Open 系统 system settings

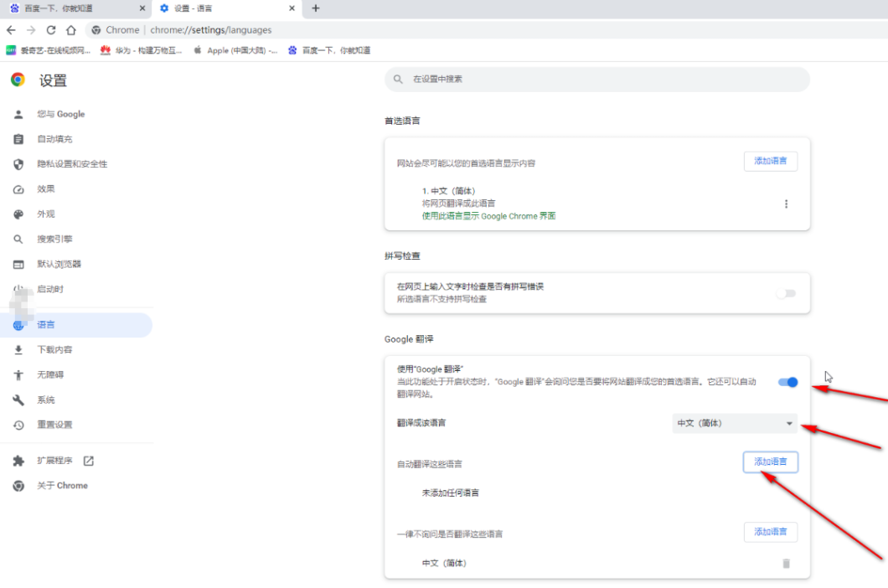[46, 400]
